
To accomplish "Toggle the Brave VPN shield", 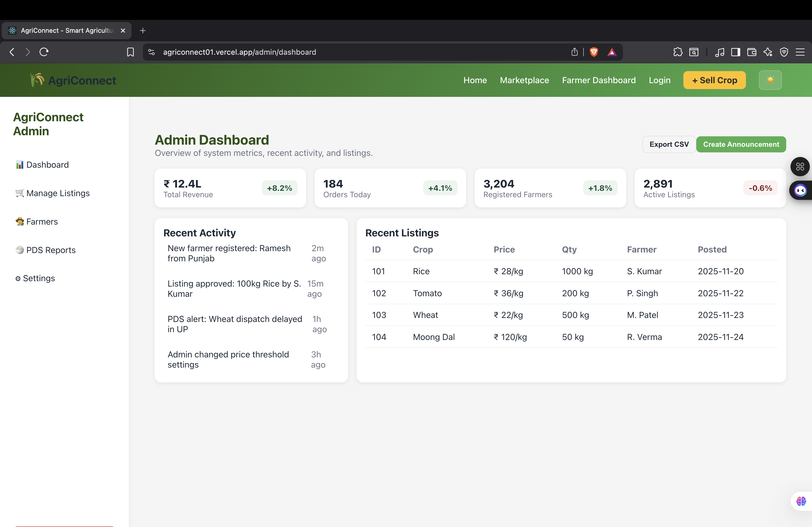I will [x=784, y=52].
